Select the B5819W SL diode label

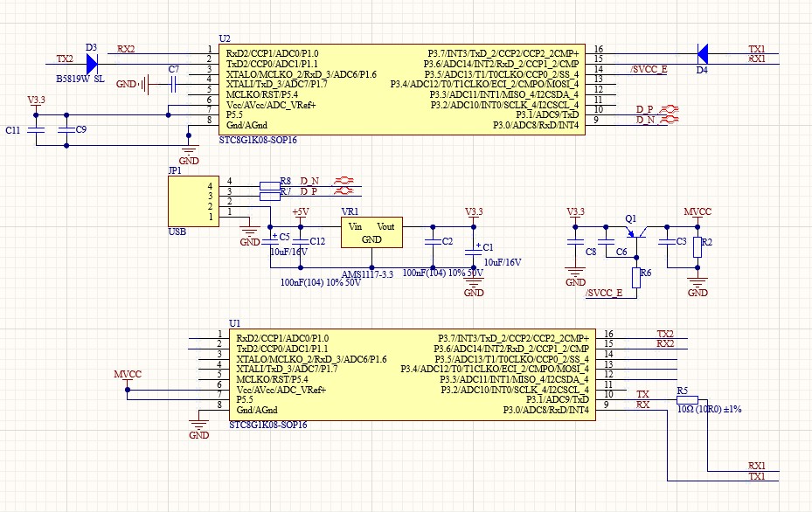tap(80, 80)
